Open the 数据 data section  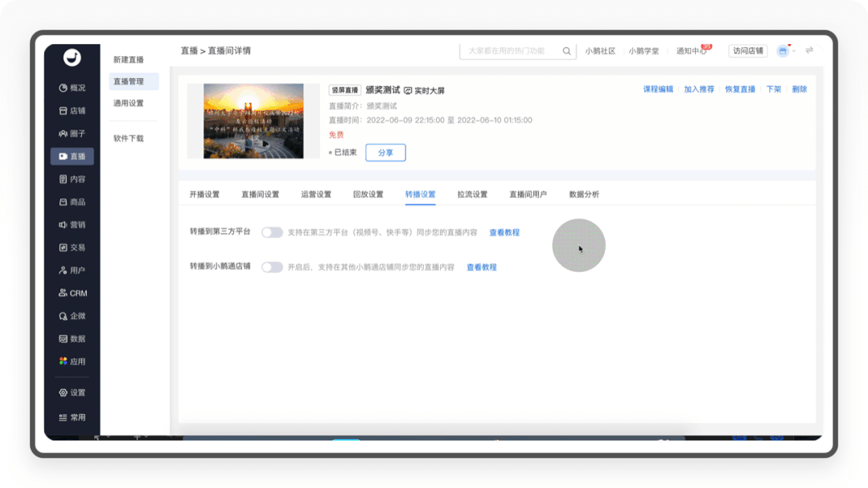pos(72,338)
